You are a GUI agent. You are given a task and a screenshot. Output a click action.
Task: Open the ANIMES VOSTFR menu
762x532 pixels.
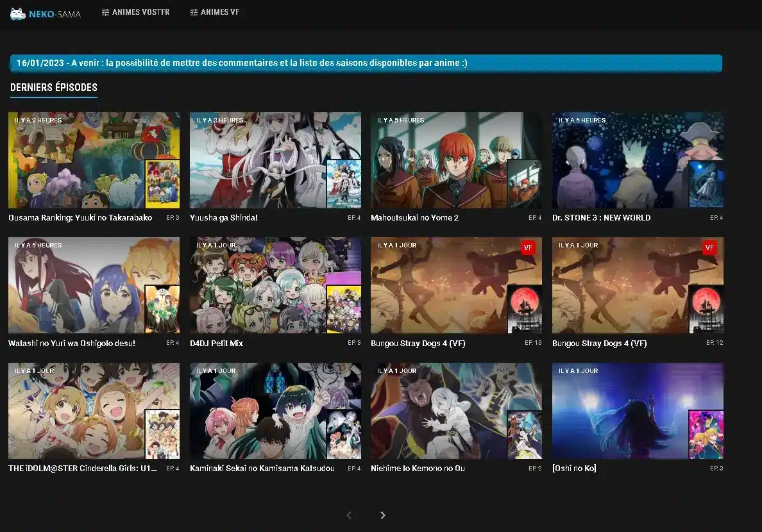point(135,12)
